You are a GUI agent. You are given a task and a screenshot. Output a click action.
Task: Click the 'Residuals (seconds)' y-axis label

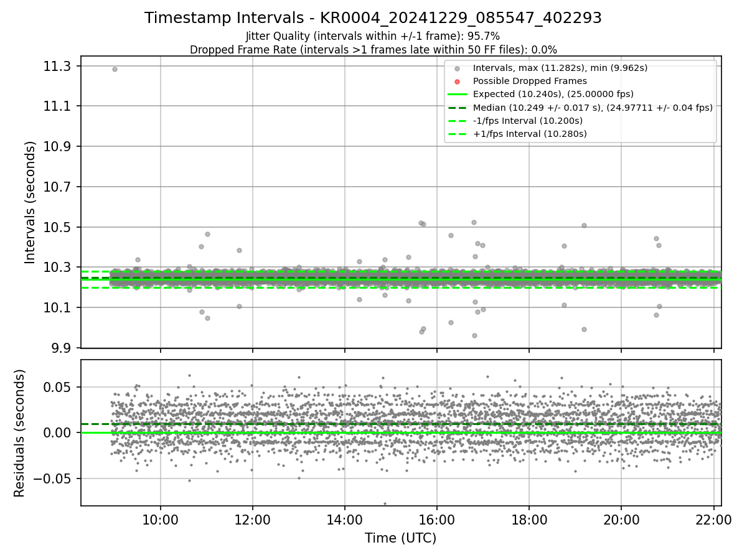20,433
